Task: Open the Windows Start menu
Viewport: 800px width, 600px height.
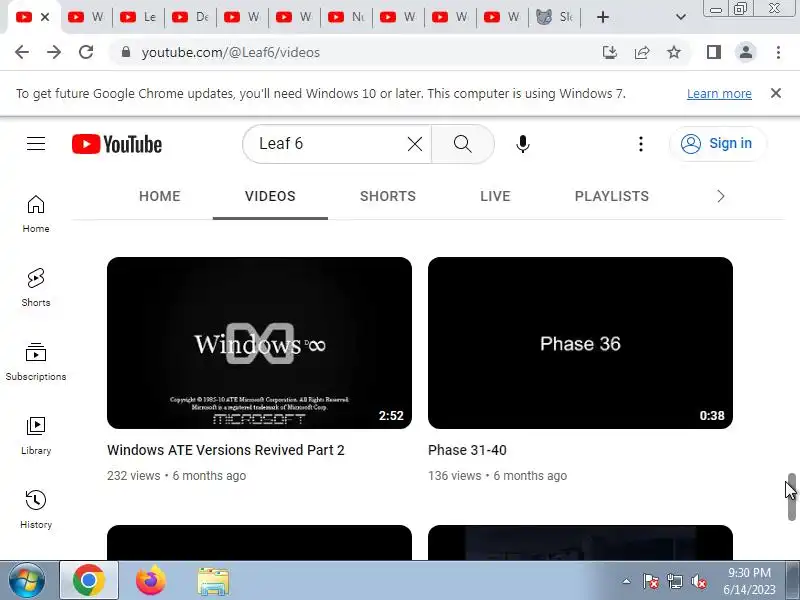Action: (x=27, y=581)
